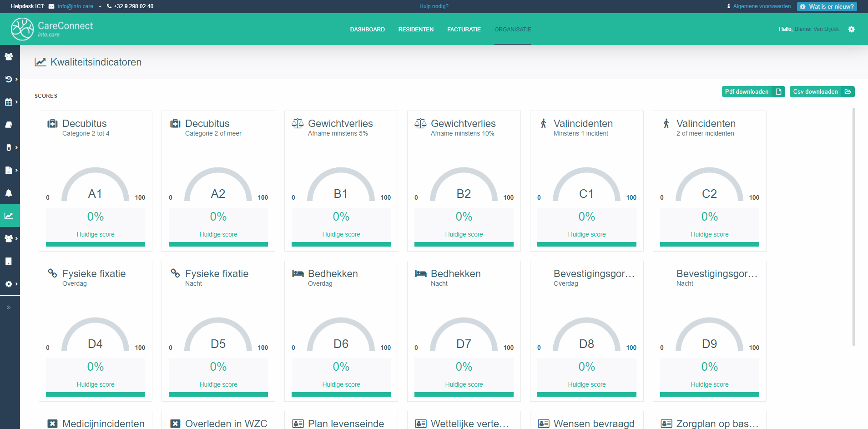Screen dimensions: 868x429
Task: Click the X icon on Medicijnincidenten
Action: (53, 424)
